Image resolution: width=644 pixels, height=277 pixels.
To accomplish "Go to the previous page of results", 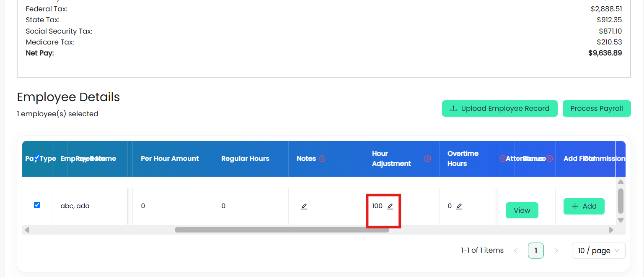I will 516,251.
